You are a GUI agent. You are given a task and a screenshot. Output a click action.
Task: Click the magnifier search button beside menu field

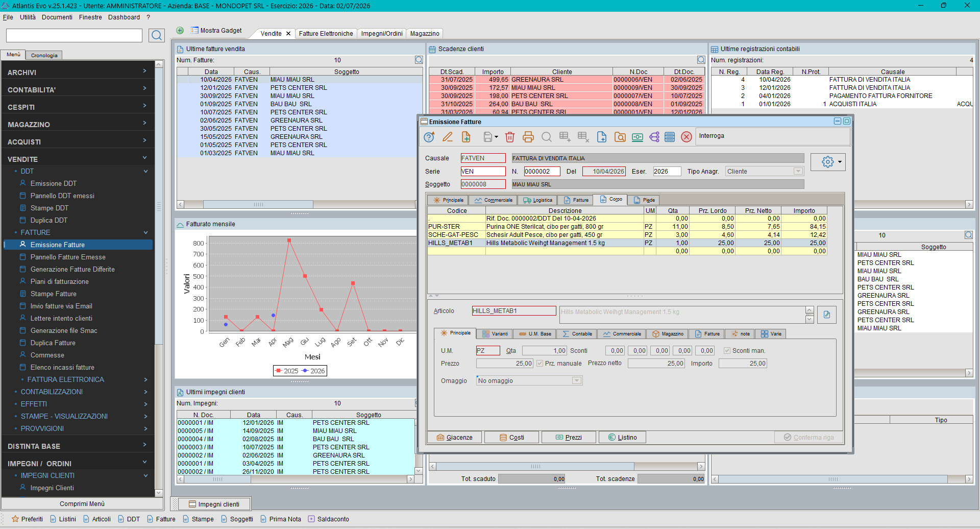(x=157, y=35)
